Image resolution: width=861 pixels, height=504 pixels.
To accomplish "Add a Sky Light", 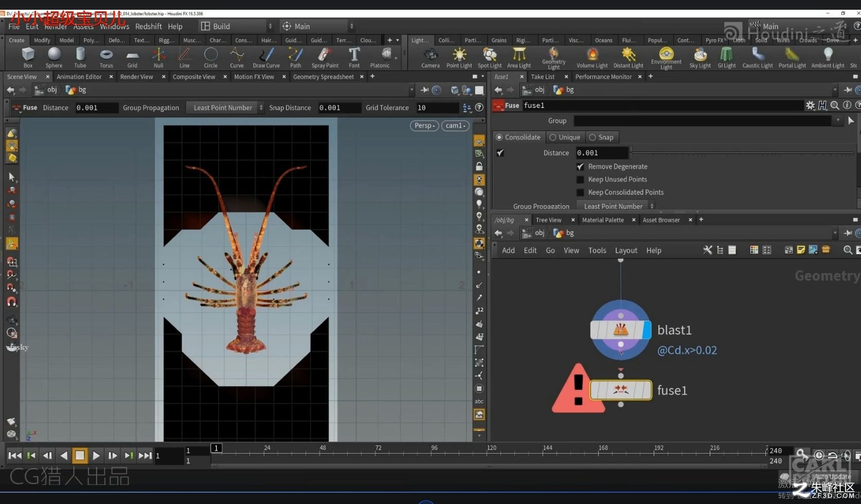I will coord(700,58).
